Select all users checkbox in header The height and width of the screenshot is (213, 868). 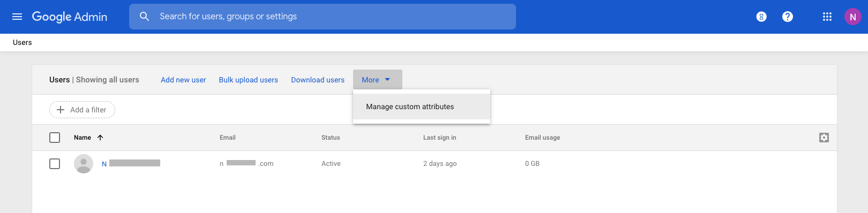[55, 138]
